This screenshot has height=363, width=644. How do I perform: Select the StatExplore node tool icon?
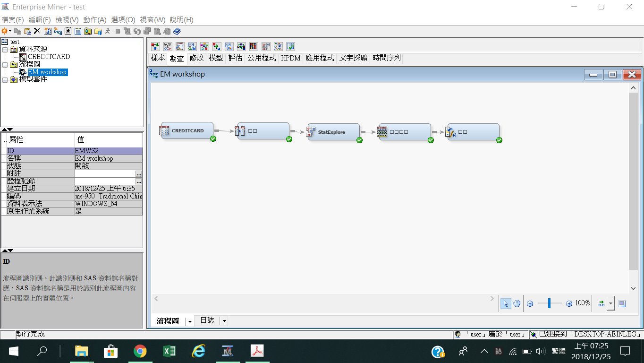coord(266,46)
